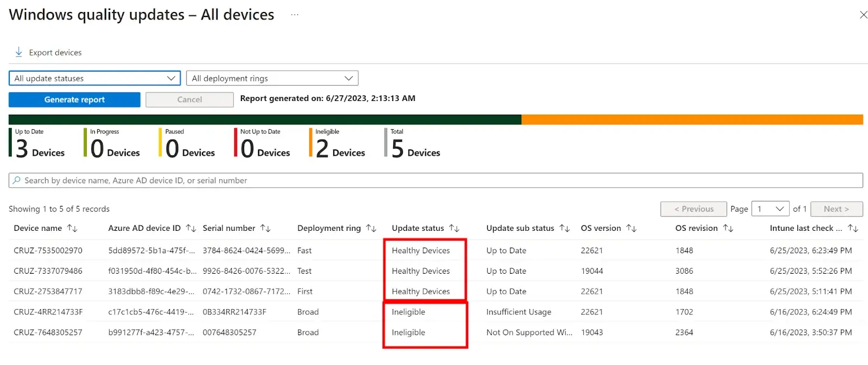The image size is (868, 365).
Task: Open the page number dropdown
Action: pos(770,209)
